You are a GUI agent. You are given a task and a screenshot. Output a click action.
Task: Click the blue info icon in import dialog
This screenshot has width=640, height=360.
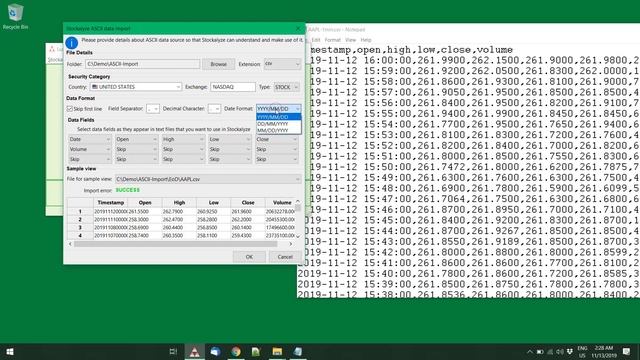71,42
